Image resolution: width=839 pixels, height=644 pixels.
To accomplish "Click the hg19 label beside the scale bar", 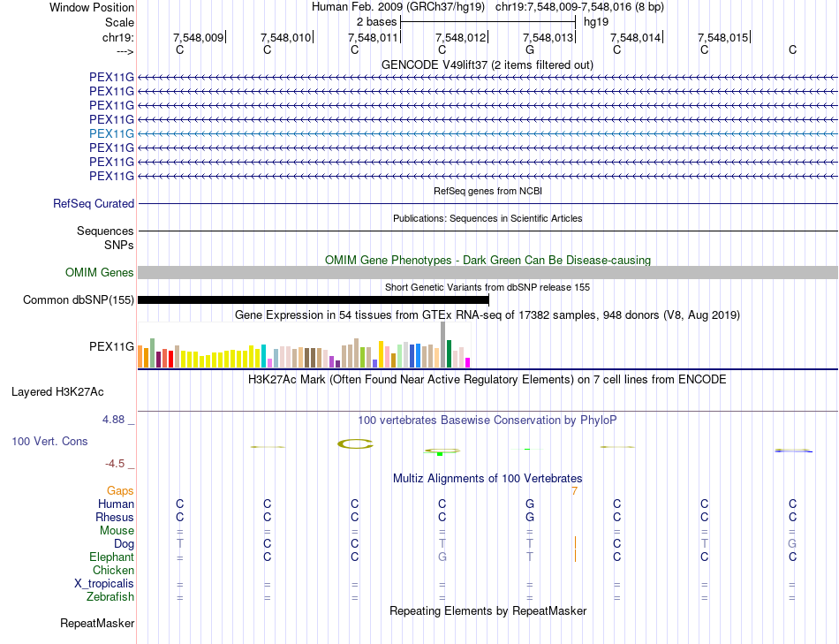I will pos(596,22).
